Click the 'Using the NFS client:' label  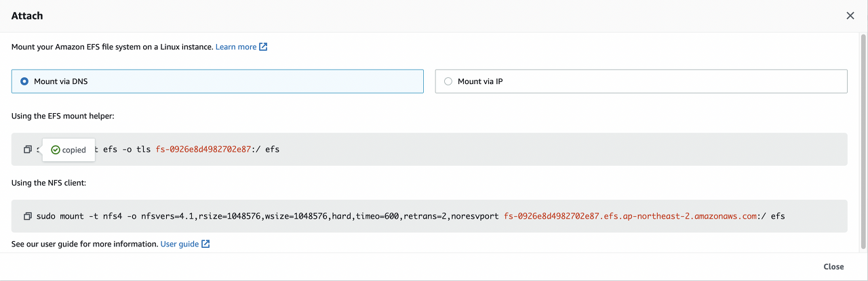click(x=49, y=183)
